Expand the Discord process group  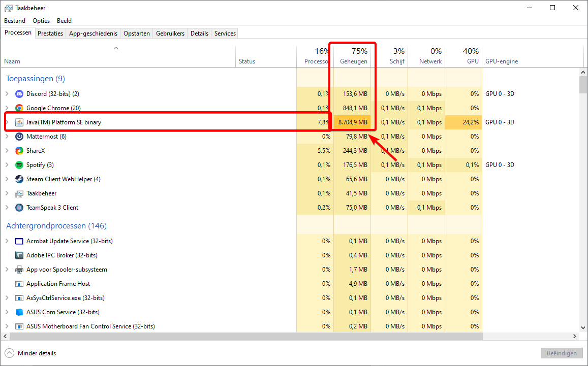[7, 94]
